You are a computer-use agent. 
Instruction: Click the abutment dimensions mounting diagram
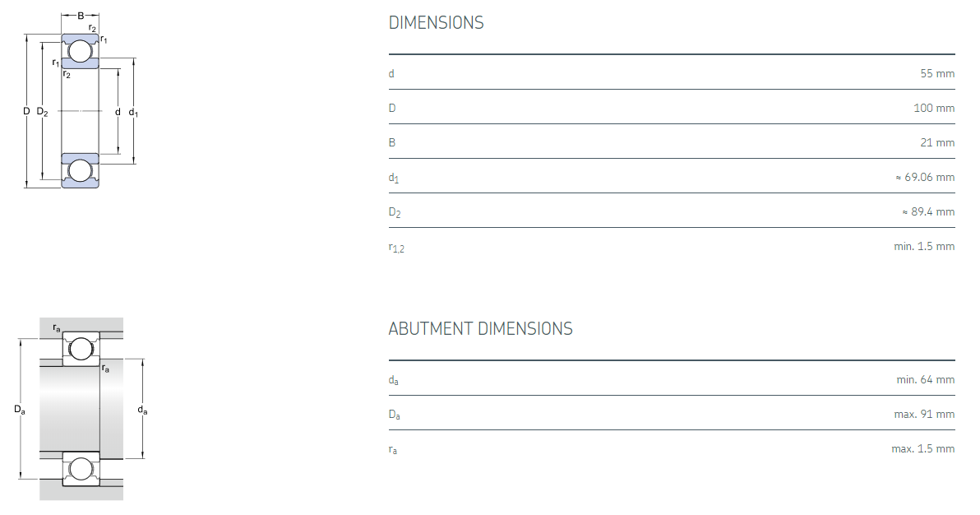[81, 409]
